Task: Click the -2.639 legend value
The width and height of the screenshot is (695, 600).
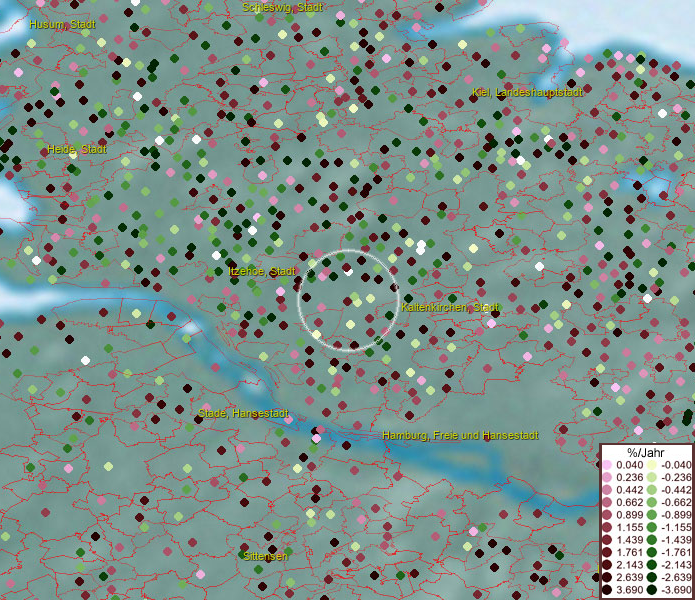Action: (x=676, y=577)
